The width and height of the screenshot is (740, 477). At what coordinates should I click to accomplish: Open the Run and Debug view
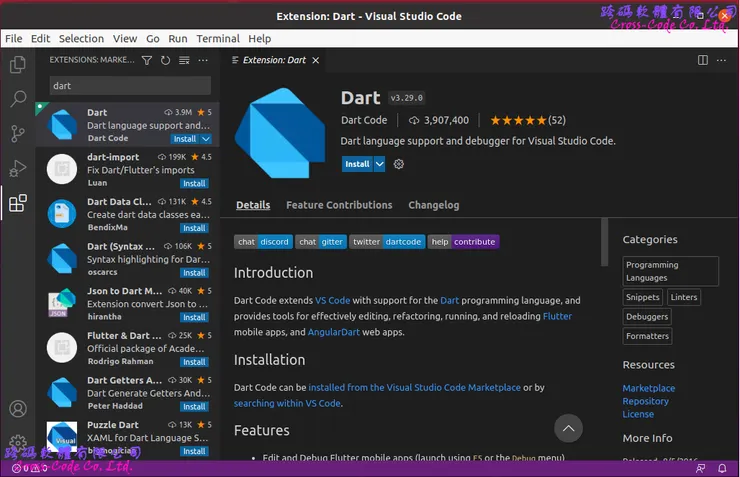click(x=17, y=168)
